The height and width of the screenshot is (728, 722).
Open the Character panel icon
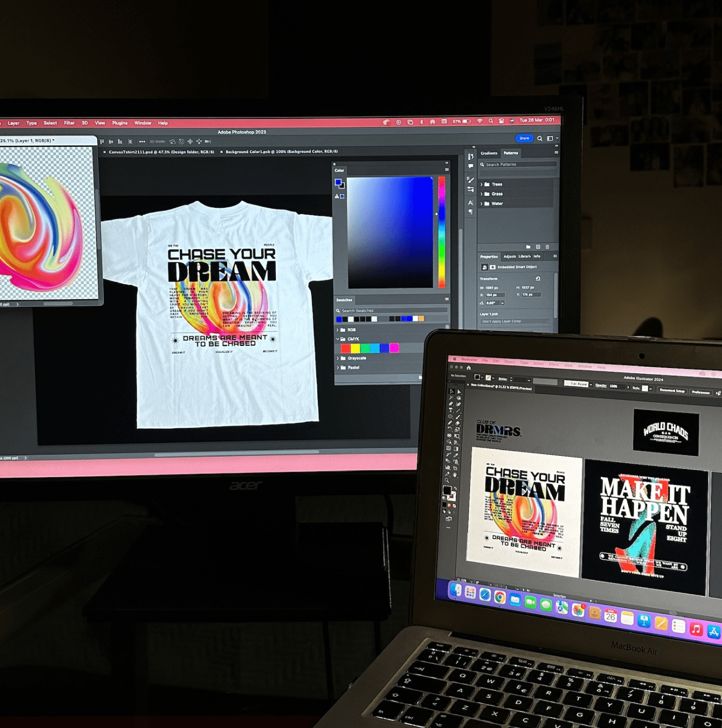(471, 203)
